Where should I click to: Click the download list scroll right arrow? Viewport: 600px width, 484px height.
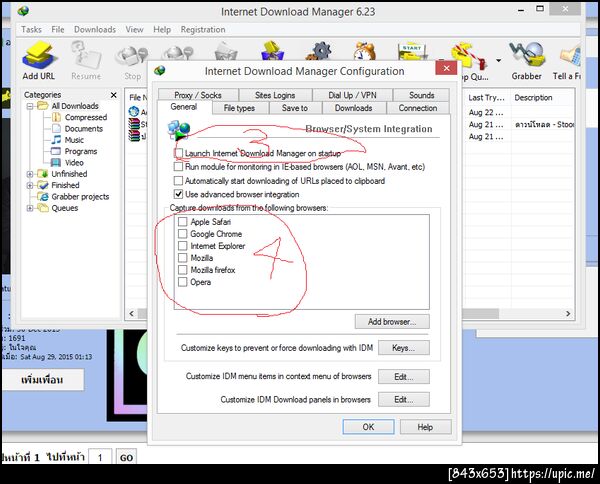(x=568, y=314)
